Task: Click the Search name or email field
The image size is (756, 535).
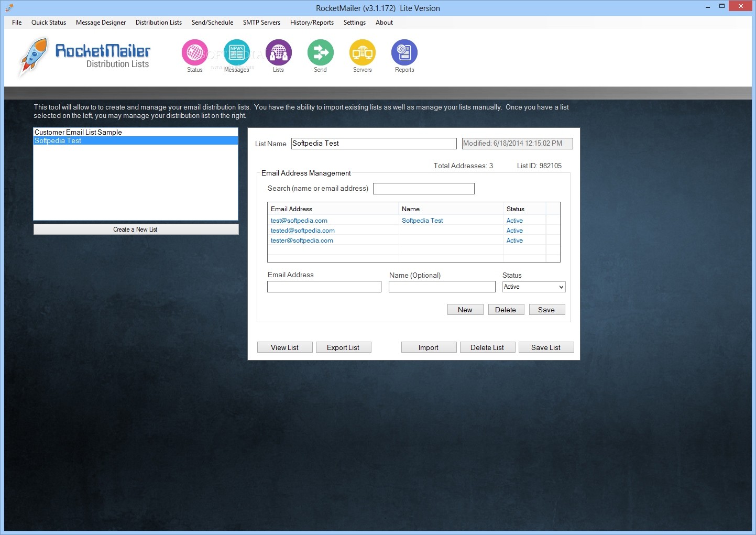Action: click(x=424, y=189)
